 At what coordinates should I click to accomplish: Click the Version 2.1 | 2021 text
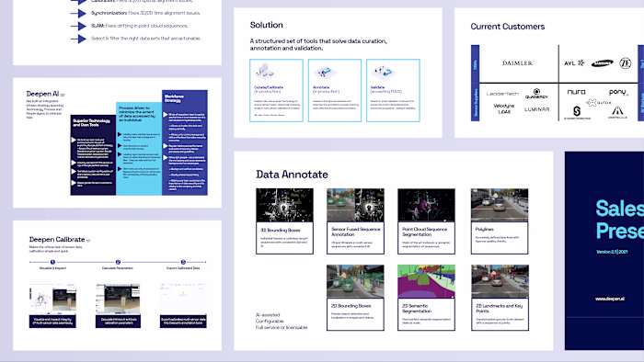pyautogui.click(x=612, y=252)
